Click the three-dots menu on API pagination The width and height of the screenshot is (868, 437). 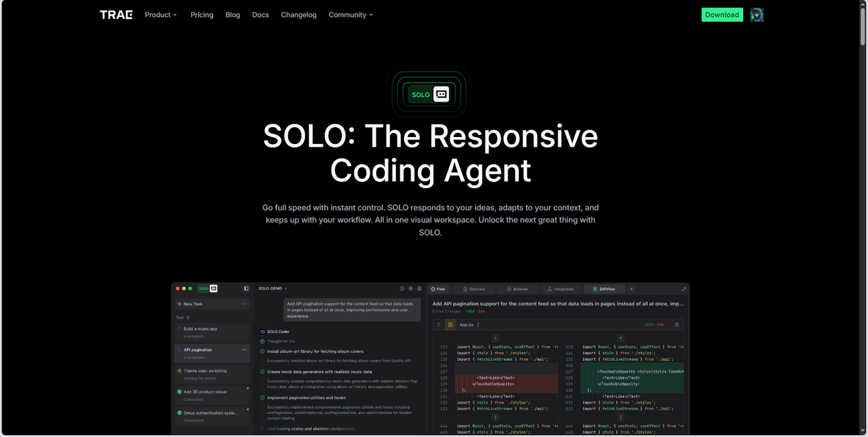point(244,350)
